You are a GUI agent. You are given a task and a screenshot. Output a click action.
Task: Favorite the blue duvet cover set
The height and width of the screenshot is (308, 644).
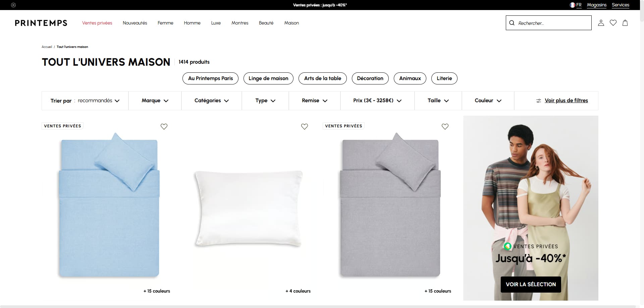coord(164,126)
